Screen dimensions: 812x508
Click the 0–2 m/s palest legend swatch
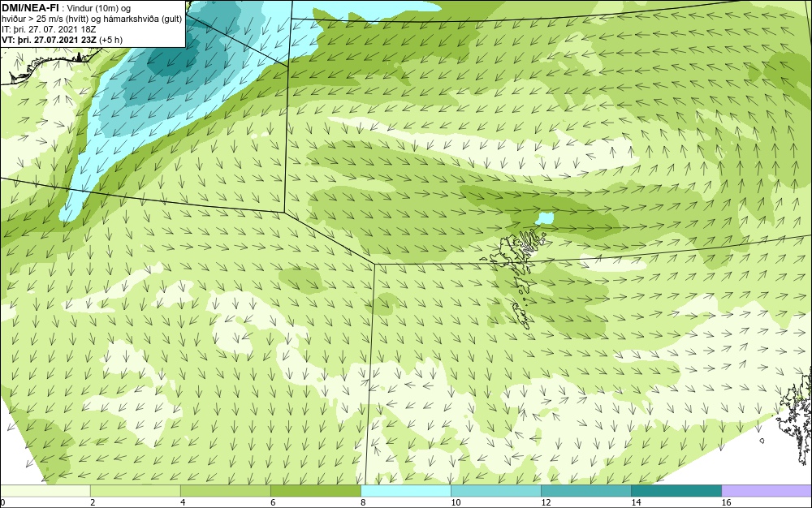coord(45,491)
